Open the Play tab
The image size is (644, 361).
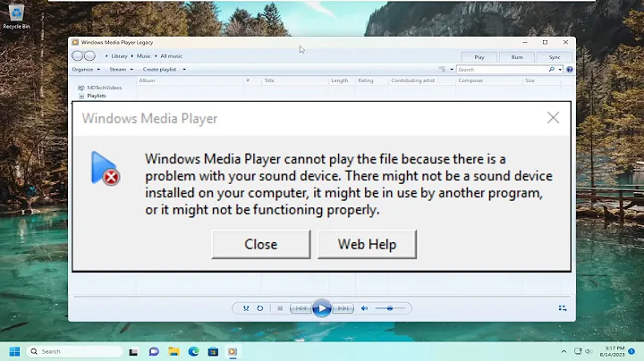point(479,57)
